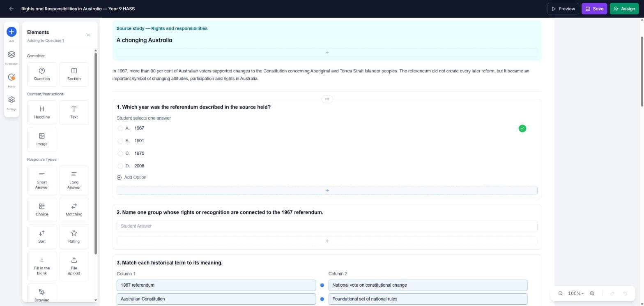Save the assignment
This screenshot has width=644, height=306.
594,9
